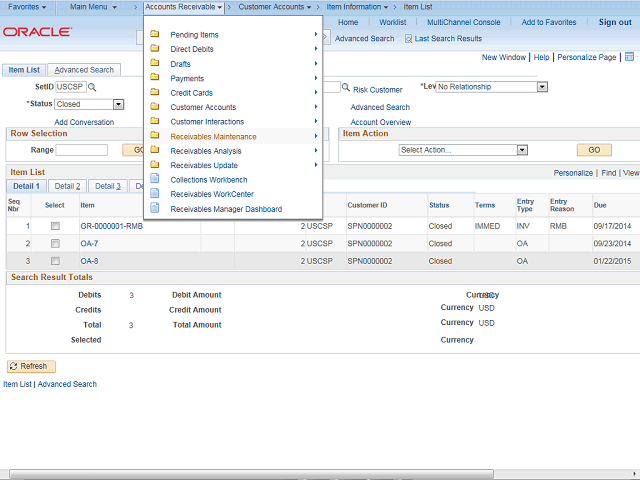The width and height of the screenshot is (640, 480).
Task: Click the Credit Cards folder icon
Action: click(155, 93)
